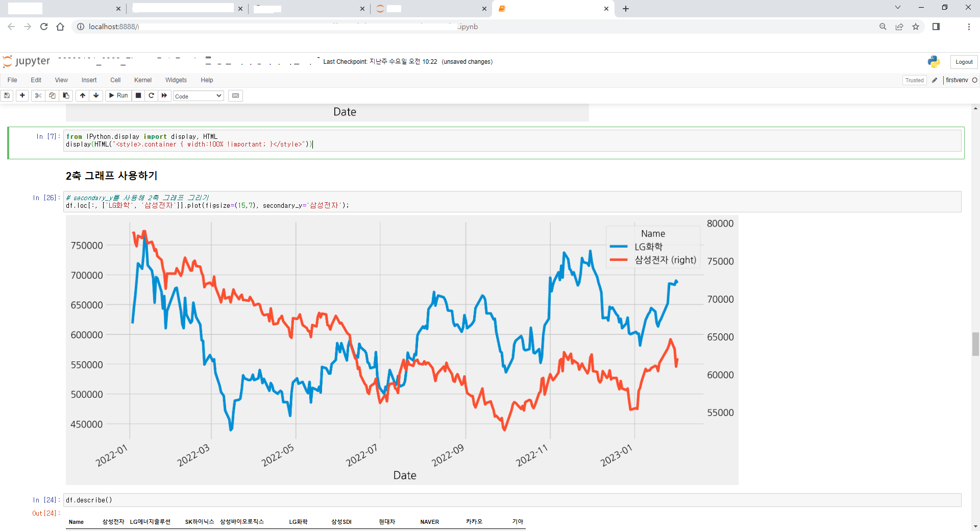This screenshot has width=980, height=531.
Task: Click inside code cell In [26]
Action: pyautogui.click(x=512, y=202)
